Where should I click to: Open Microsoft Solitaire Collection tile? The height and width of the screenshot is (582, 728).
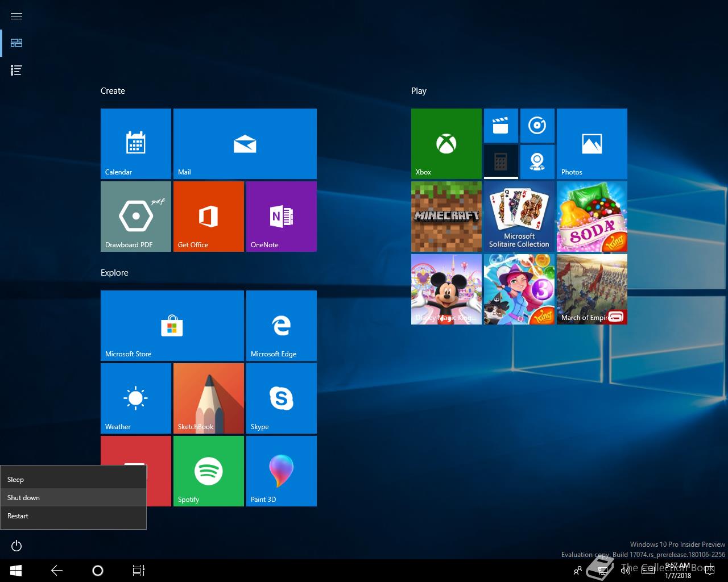pyautogui.click(x=519, y=217)
